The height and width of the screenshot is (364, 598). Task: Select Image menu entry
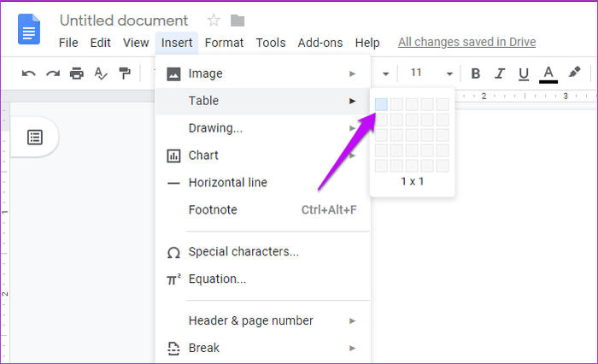263,73
